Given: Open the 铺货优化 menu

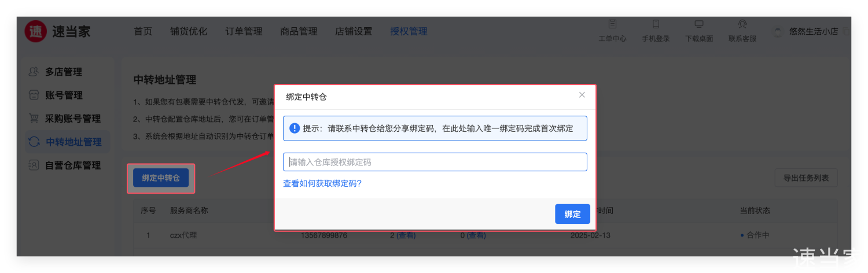Looking at the screenshot, I should tap(189, 31).
